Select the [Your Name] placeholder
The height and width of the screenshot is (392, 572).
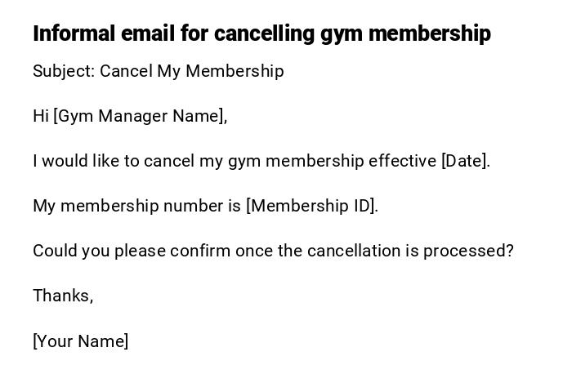(81, 341)
